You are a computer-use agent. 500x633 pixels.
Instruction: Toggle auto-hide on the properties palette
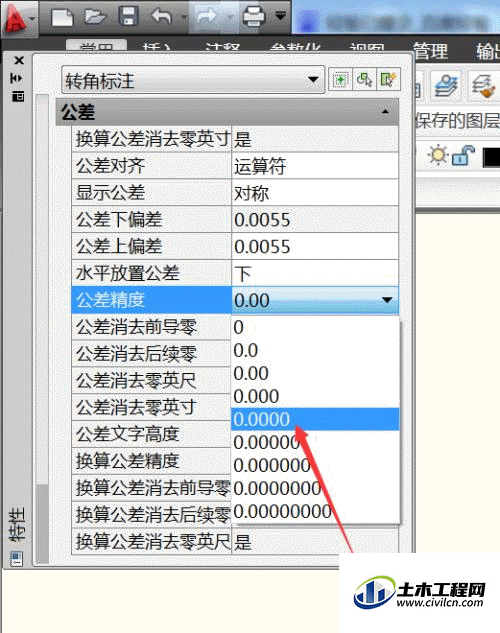coord(18,78)
